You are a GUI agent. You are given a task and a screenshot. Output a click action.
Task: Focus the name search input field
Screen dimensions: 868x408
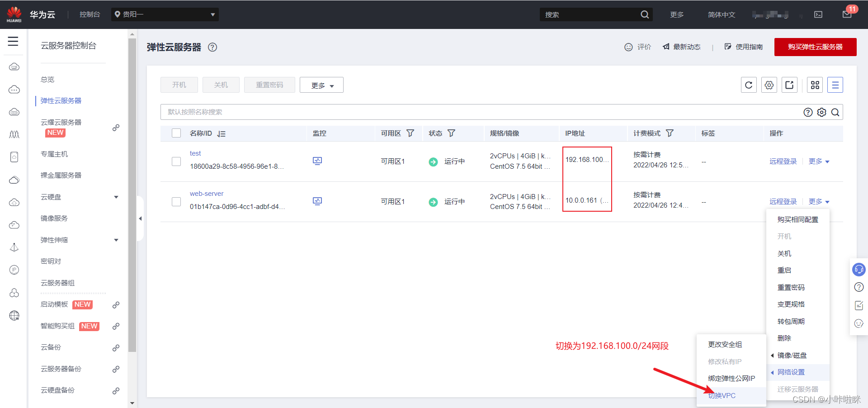pos(479,112)
